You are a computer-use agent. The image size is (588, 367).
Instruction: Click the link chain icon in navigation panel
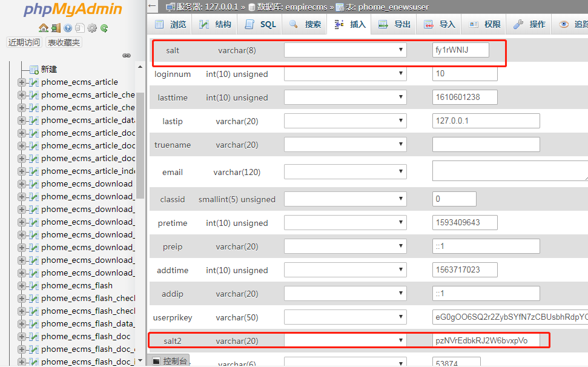tap(127, 55)
